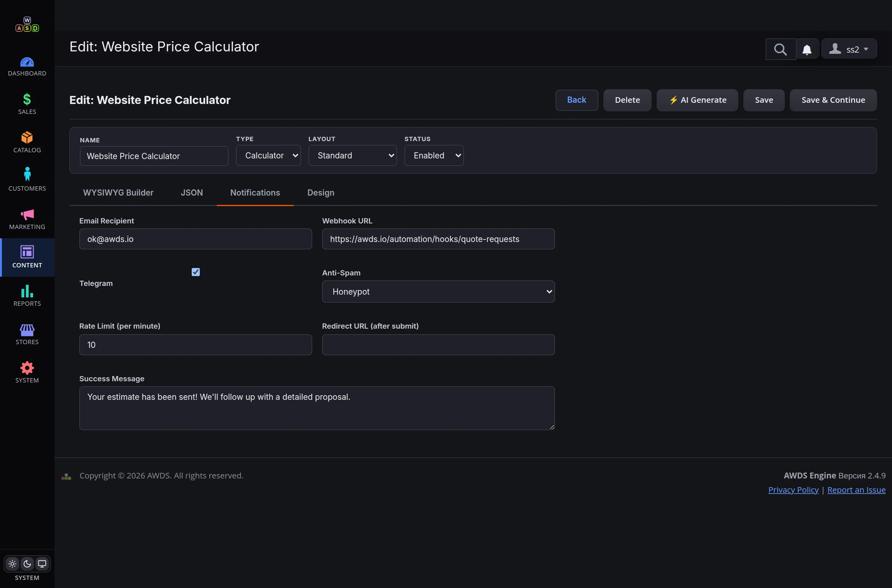Click the Back button
Screen dimensions: 892x588
coord(577,100)
